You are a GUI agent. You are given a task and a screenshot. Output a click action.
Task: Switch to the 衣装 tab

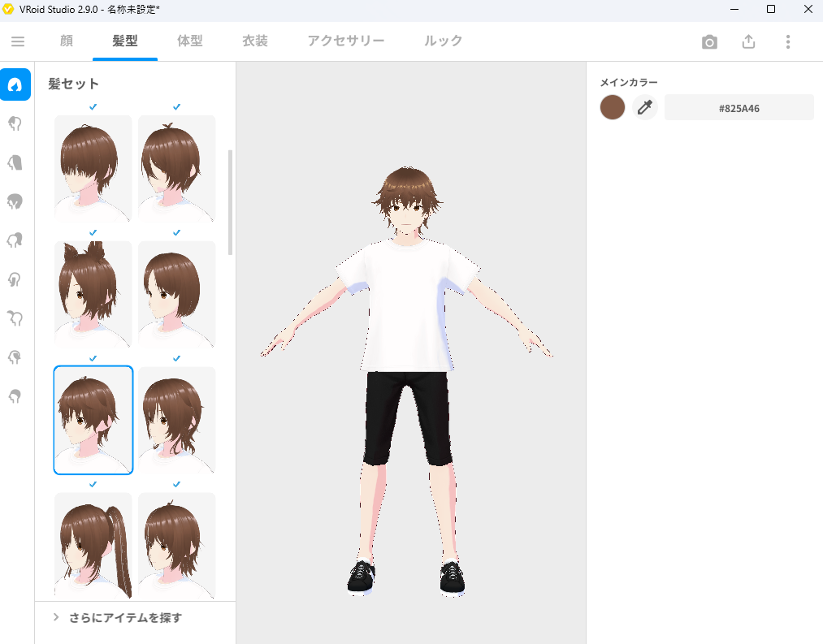pos(254,41)
